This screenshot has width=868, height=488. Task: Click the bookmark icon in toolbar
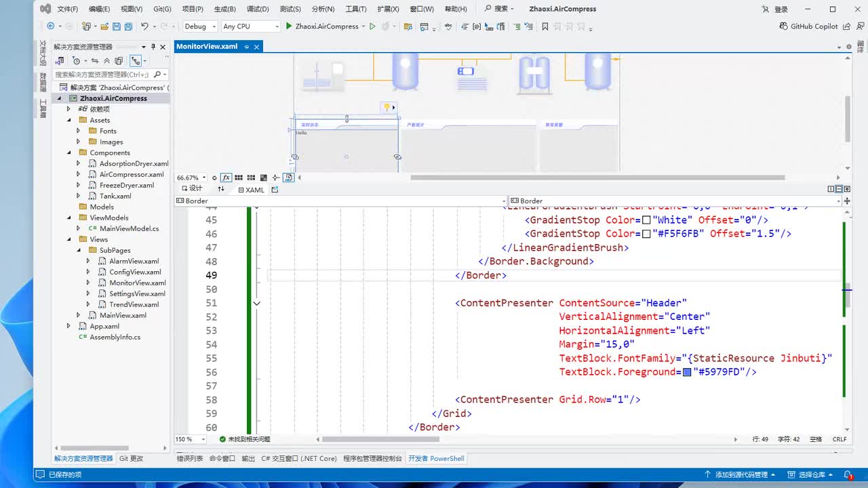pos(545,26)
